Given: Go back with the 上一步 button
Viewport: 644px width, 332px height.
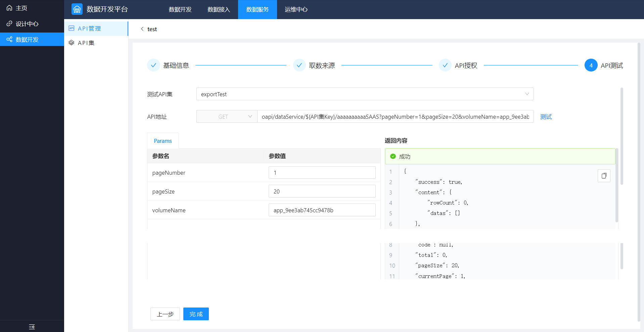Looking at the screenshot, I should 165,314.
